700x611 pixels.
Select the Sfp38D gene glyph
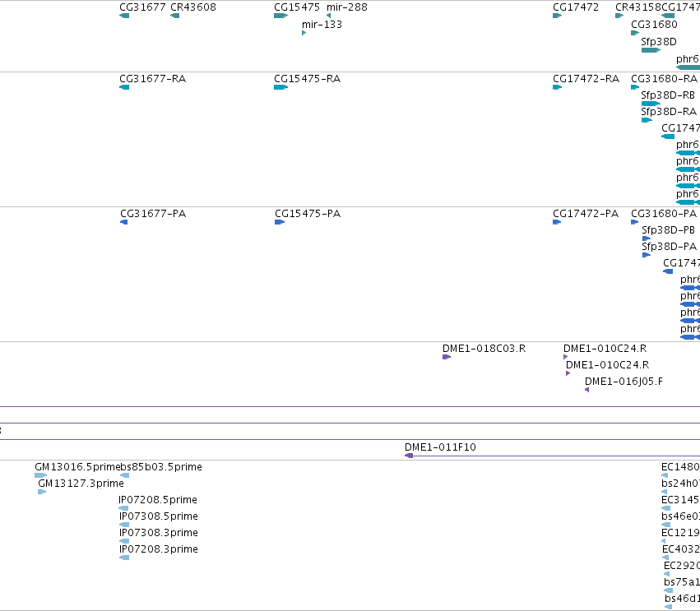651,50
